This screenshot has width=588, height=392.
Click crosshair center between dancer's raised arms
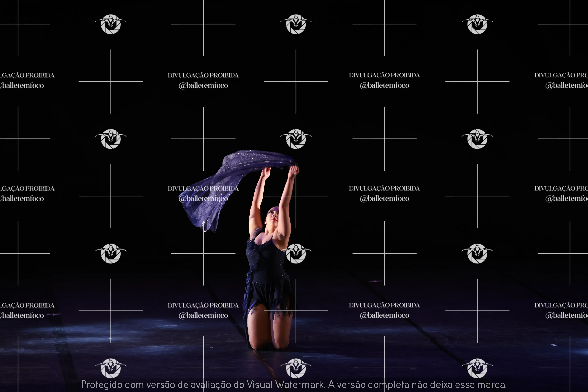[x=296, y=196]
